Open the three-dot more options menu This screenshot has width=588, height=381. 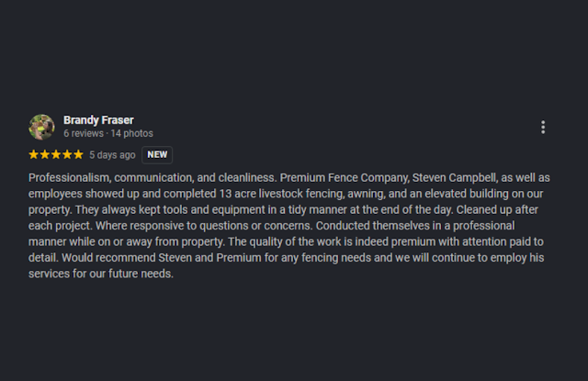(543, 128)
